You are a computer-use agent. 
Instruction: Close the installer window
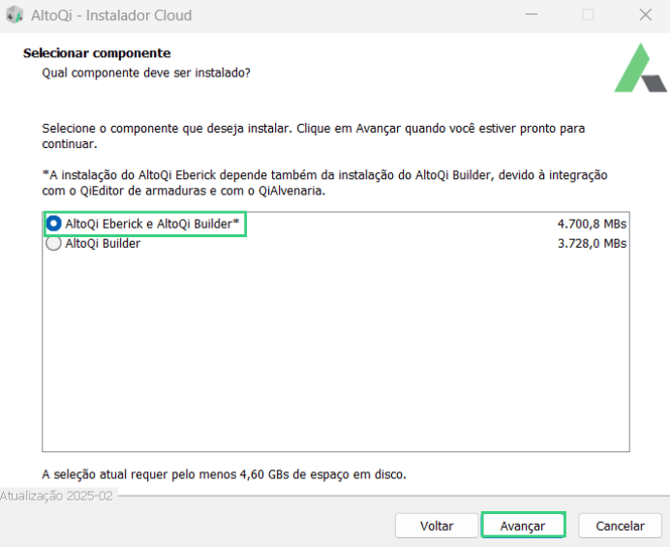pos(645,15)
